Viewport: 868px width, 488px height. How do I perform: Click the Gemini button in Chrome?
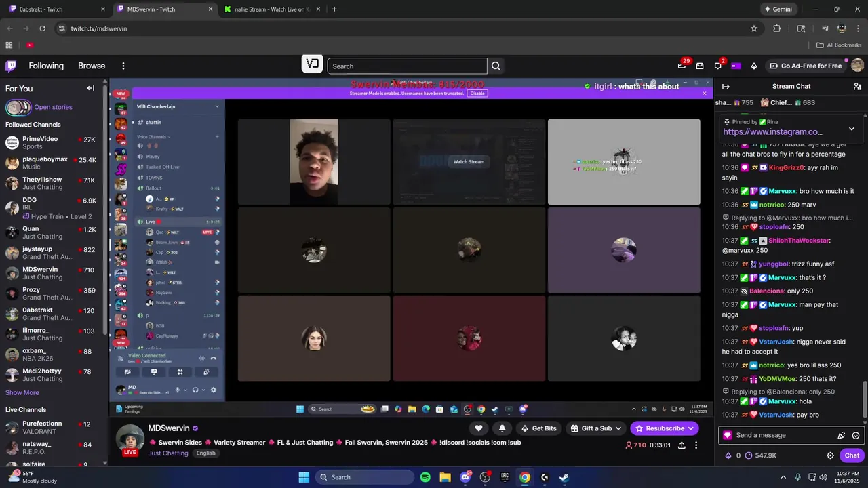point(778,9)
